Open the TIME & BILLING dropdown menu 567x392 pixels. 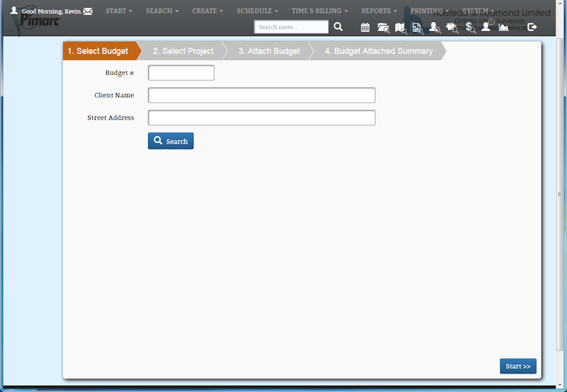[x=320, y=11]
